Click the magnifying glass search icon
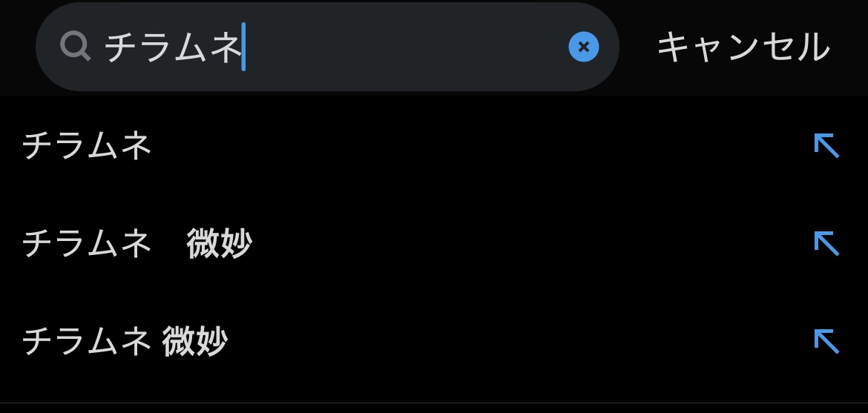 [75, 47]
